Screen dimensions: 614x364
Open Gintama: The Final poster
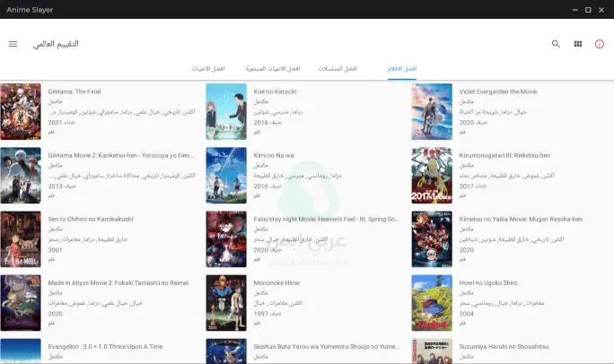pyautogui.click(x=21, y=111)
